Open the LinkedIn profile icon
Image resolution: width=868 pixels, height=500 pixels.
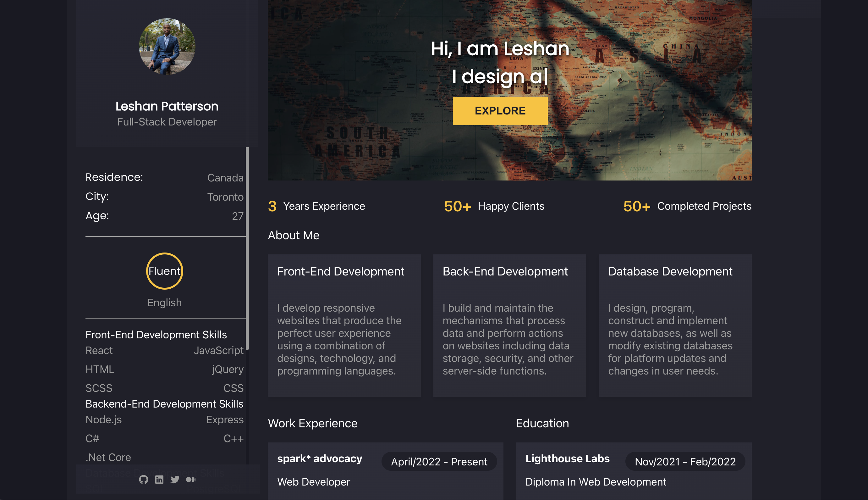tap(160, 479)
